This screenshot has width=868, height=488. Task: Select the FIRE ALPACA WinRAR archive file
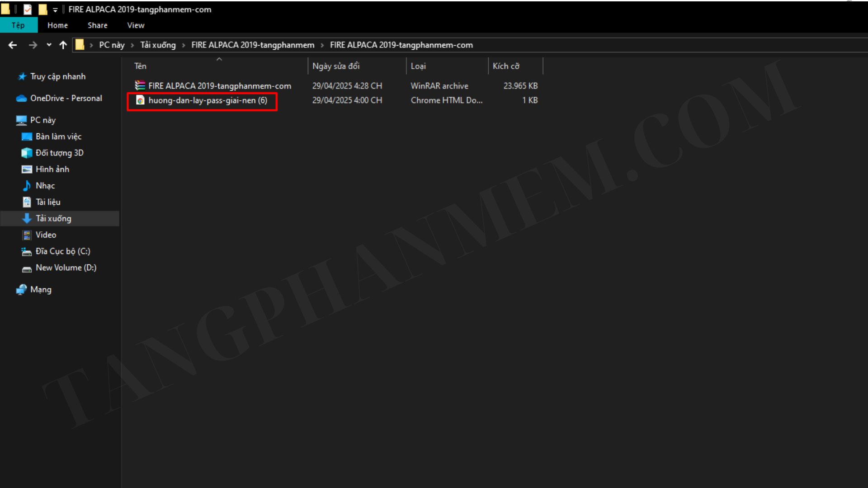(x=219, y=86)
